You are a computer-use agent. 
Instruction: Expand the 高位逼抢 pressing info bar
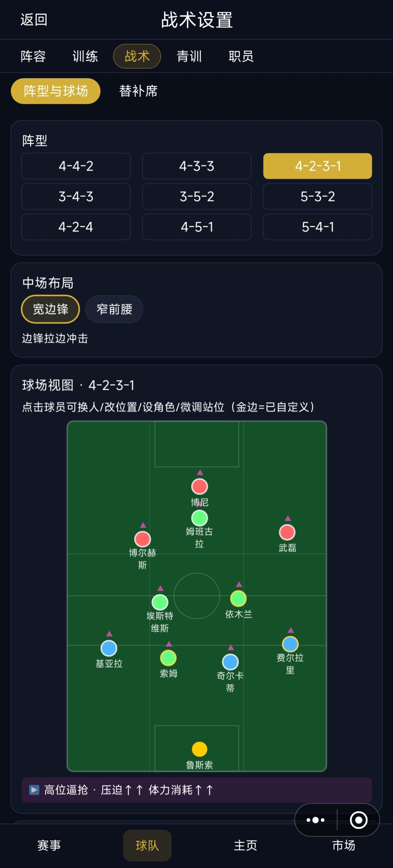coord(196,790)
